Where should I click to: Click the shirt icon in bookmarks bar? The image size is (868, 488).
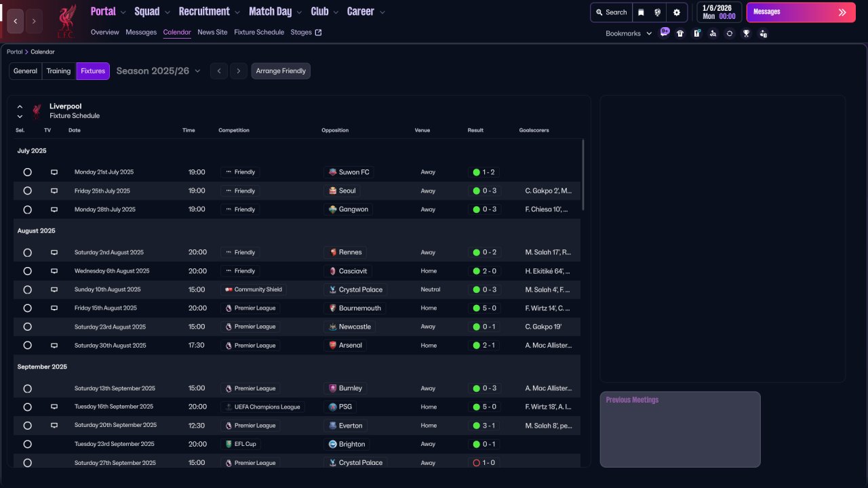[680, 33]
